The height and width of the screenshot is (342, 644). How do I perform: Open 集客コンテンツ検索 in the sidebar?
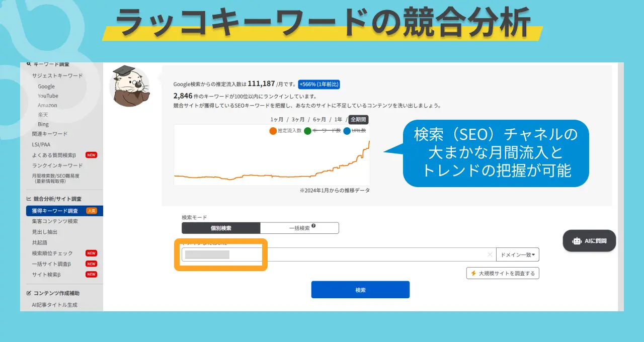pyautogui.click(x=55, y=221)
